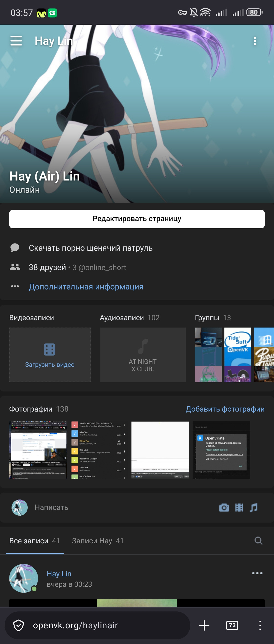Click the yellow M notification icon
The height and width of the screenshot is (644, 274).
point(41,13)
